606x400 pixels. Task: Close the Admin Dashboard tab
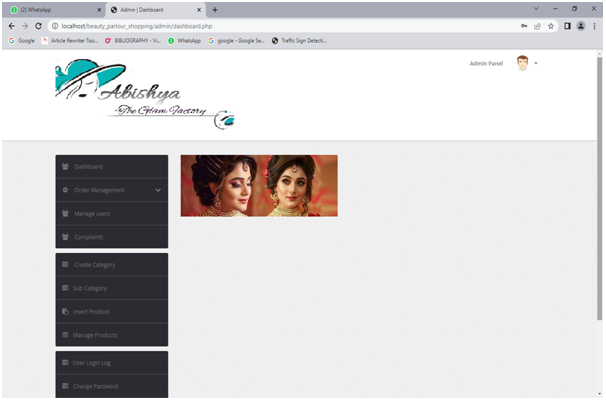[199, 10]
